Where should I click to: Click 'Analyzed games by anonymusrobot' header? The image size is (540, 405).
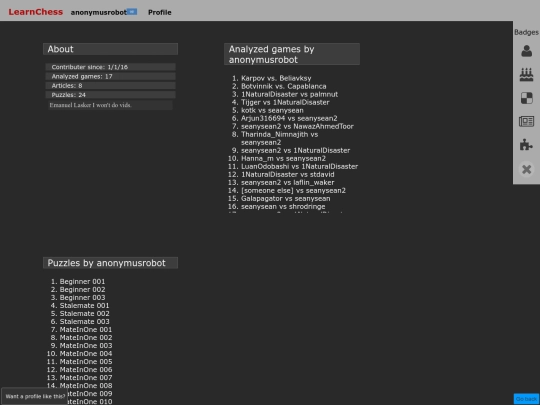(x=292, y=54)
